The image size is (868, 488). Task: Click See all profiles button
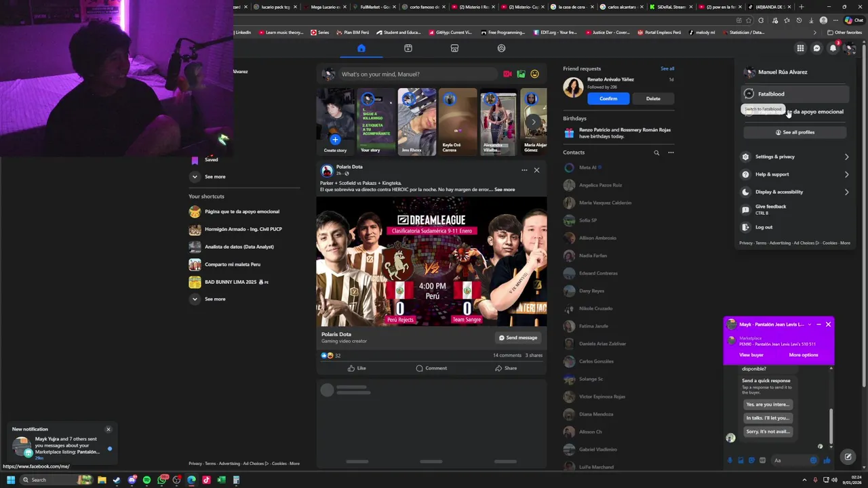tap(795, 132)
